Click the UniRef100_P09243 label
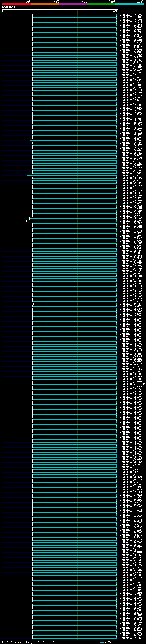The height and width of the screenshot is (644, 146). [131, 148]
